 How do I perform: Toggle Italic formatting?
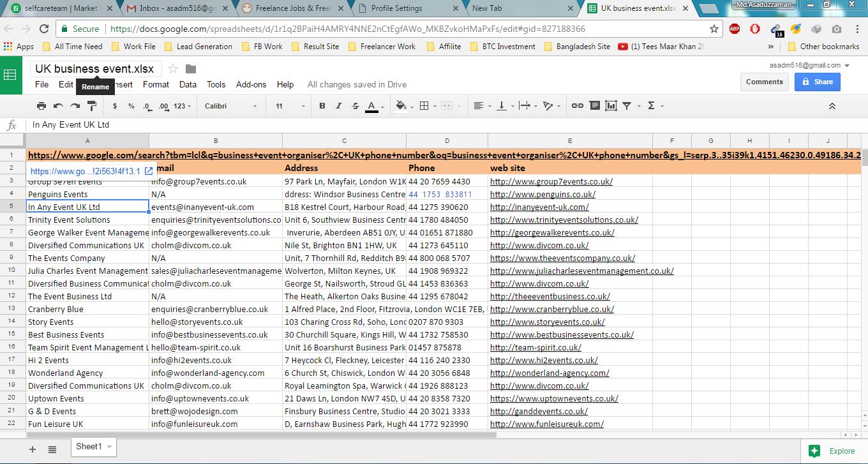point(339,106)
